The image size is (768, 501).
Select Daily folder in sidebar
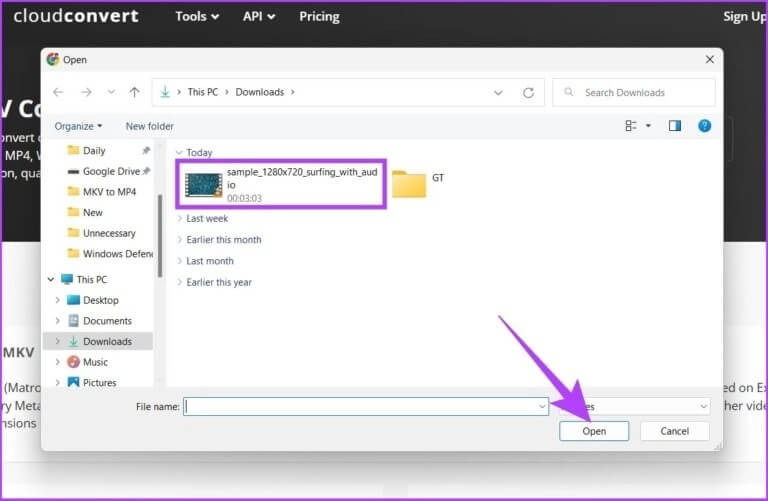coord(94,150)
